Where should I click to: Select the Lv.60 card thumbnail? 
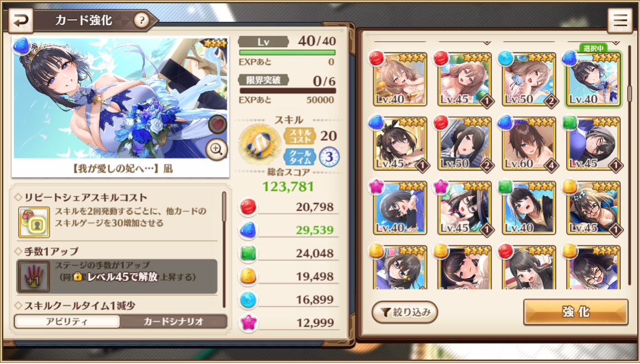(x=529, y=144)
